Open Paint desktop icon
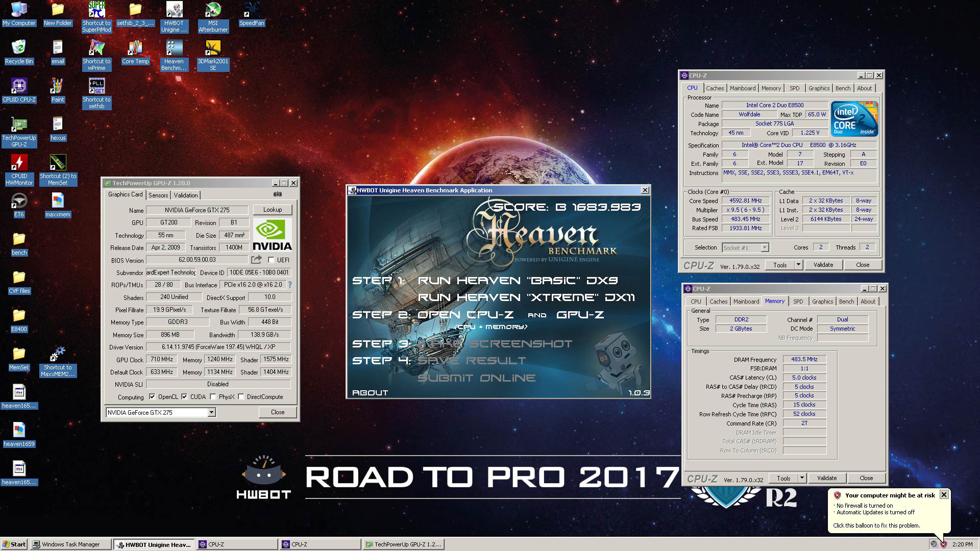Screen dimensions: 980x551 [x=58, y=90]
